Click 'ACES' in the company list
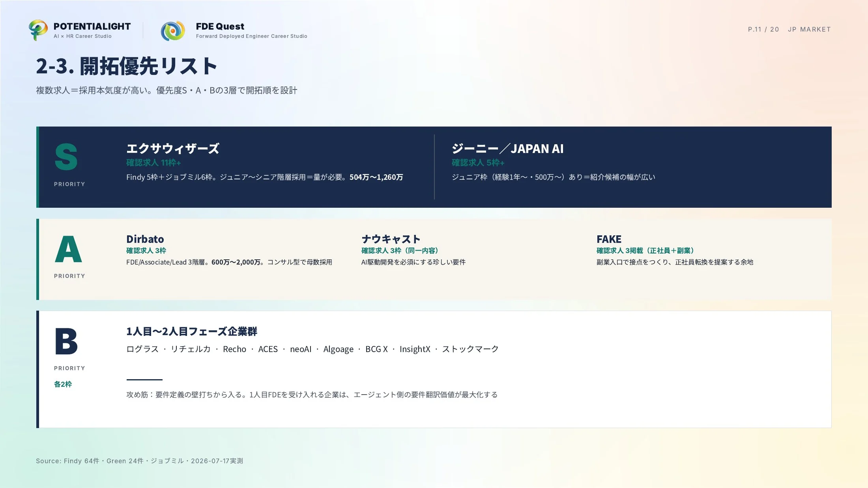Viewport: 868px width, 488px height. (x=268, y=349)
